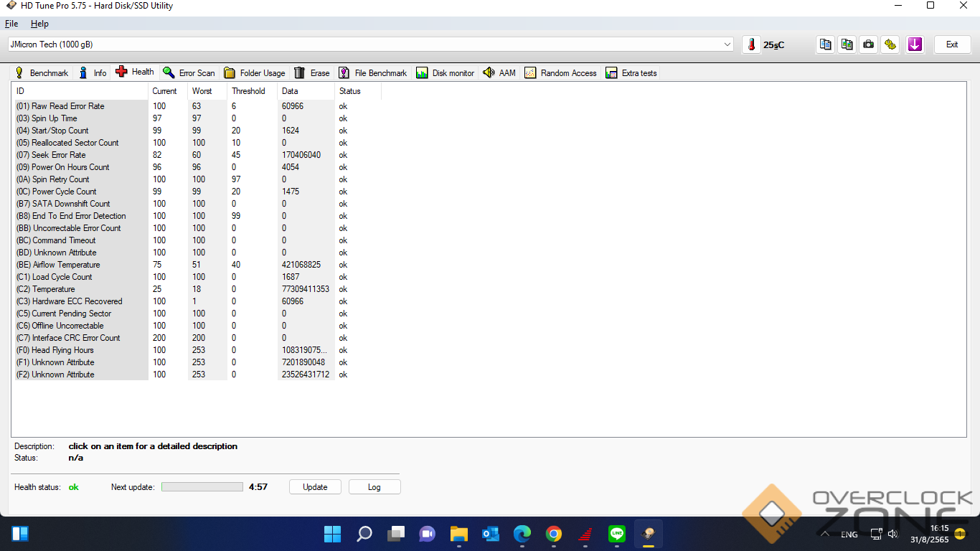
Task: Select the (BE) Airflow Temperature row
Action: (x=197, y=265)
